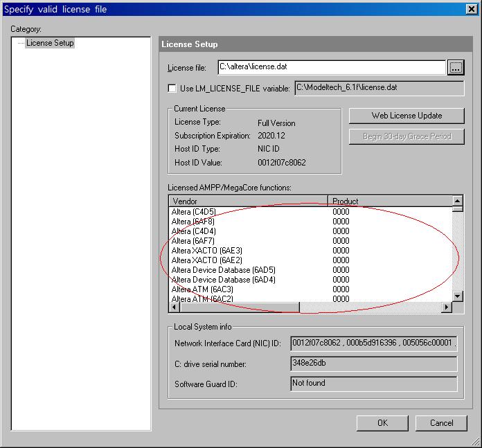Click the browse button next to License file
482x448 pixels.
tap(455, 67)
